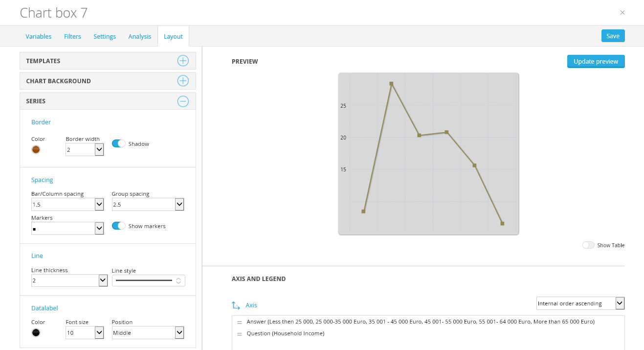Expand Chart Background with plus icon
644x350 pixels.
(183, 81)
